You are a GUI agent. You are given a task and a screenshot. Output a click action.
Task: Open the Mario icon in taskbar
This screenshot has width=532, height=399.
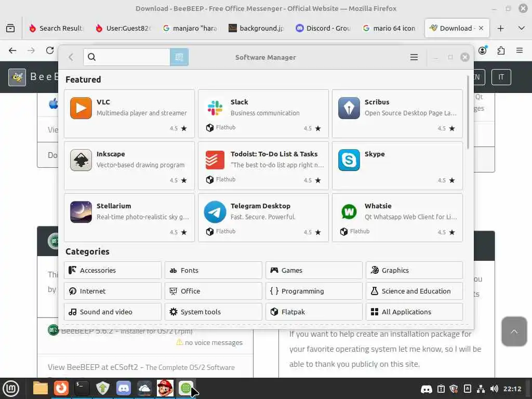(x=165, y=389)
